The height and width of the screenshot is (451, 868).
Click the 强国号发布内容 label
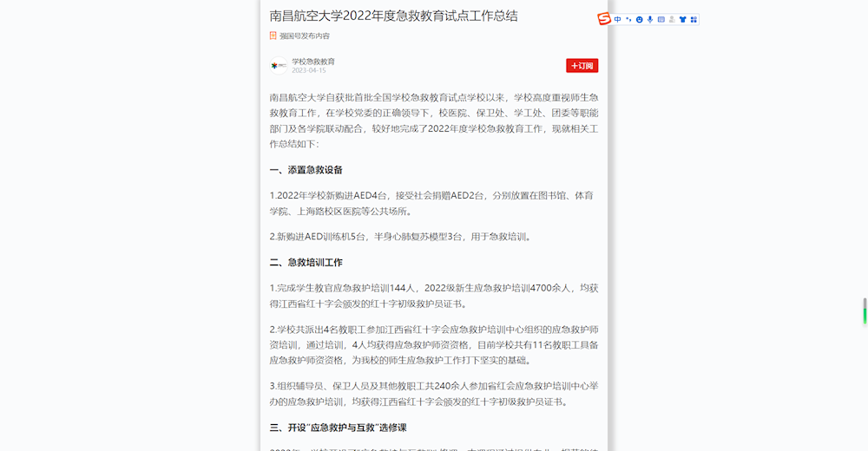click(305, 36)
